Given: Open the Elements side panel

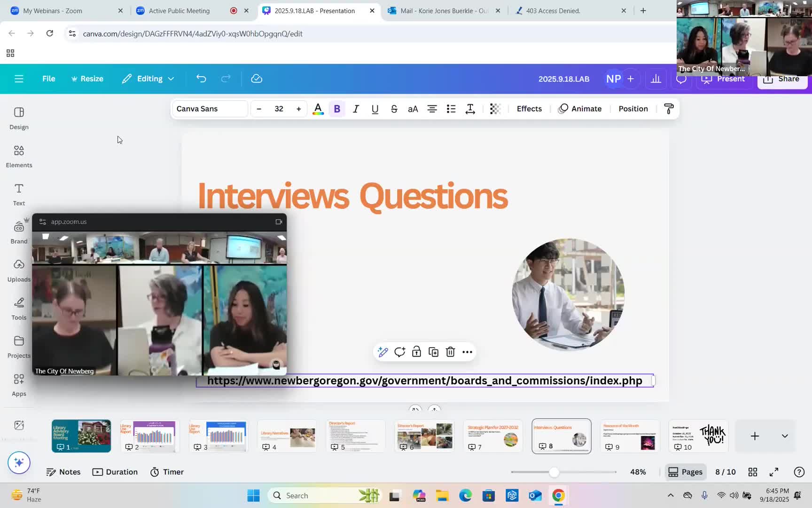Looking at the screenshot, I should coord(19,156).
